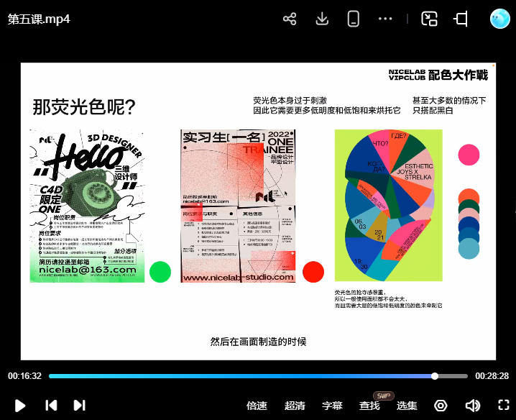Click the pin window icon

(x=461, y=19)
